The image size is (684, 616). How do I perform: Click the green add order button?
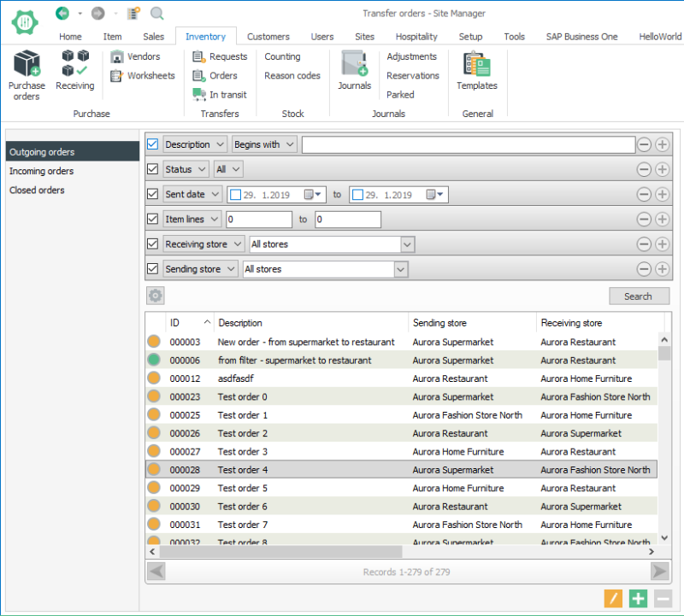click(638, 599)
